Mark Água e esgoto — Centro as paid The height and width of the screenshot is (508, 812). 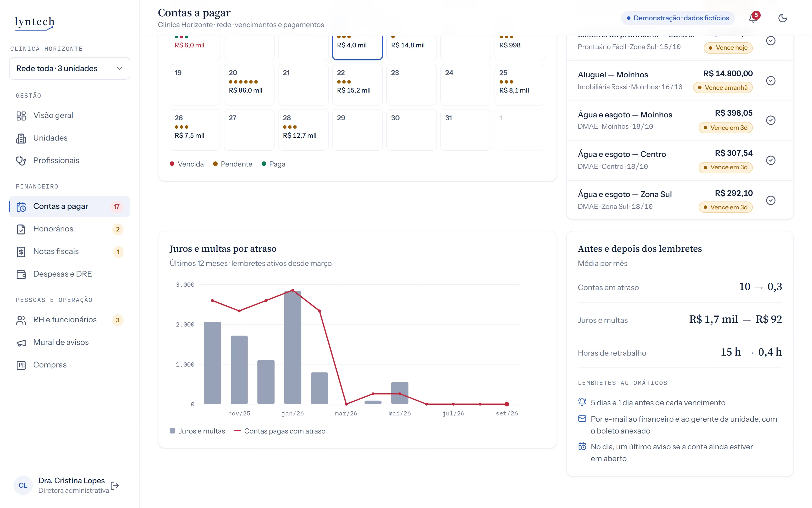(x=771, y=160)
